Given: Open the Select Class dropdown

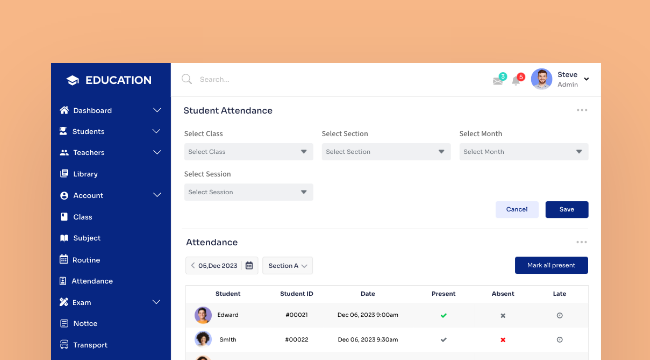Looking at the screenshot, I should pos(248,151).
